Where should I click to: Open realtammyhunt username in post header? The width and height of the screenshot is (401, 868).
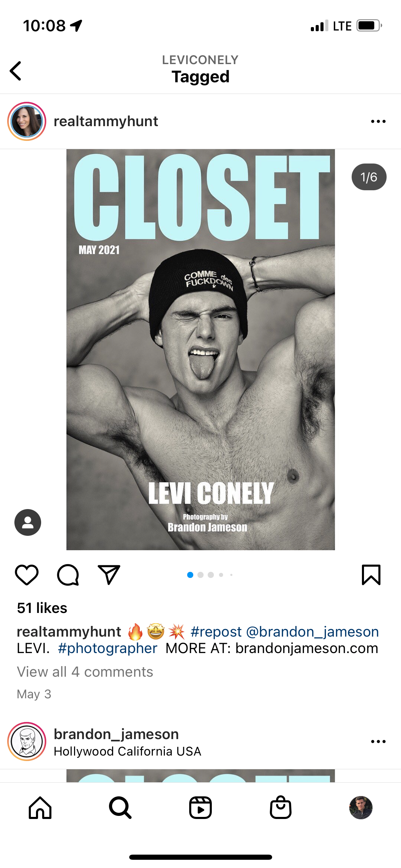pos(106,121)
